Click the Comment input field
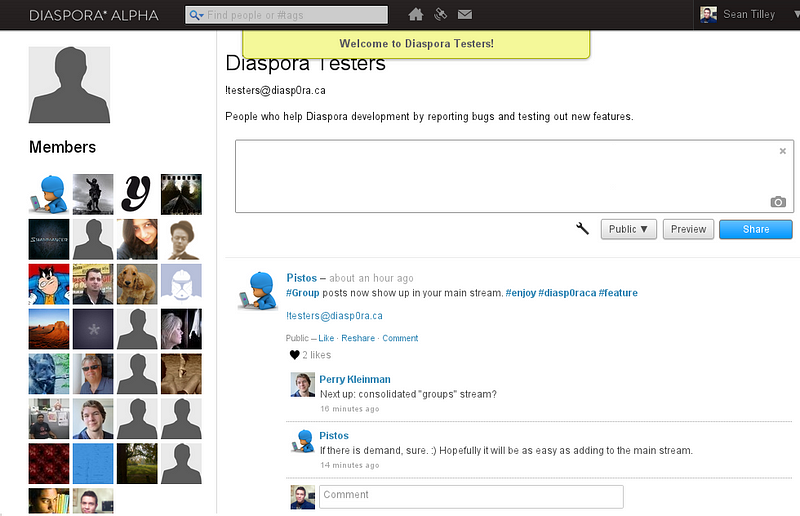This screenshot has height=516, width=800. 471,496
